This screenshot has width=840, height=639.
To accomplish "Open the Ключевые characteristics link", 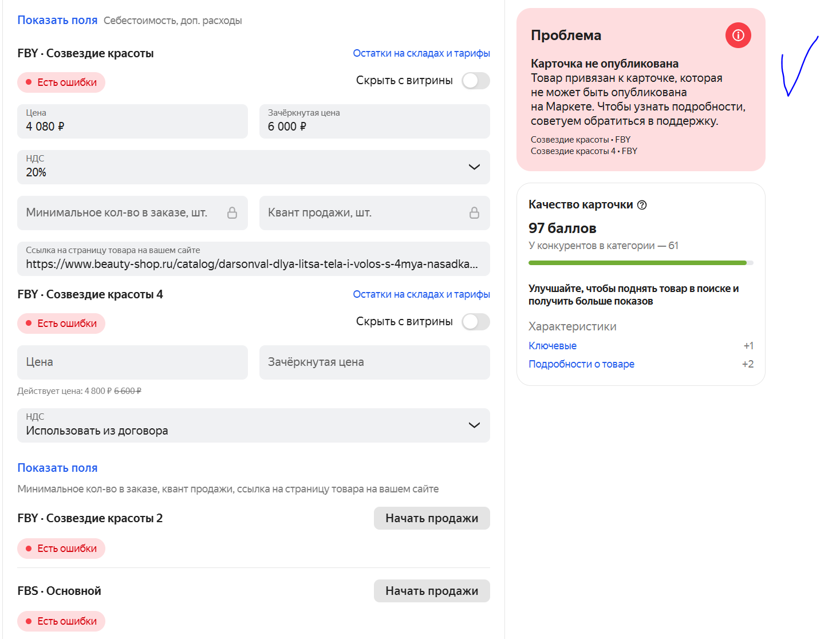I will pyautogui.click(x=552, y=346).
